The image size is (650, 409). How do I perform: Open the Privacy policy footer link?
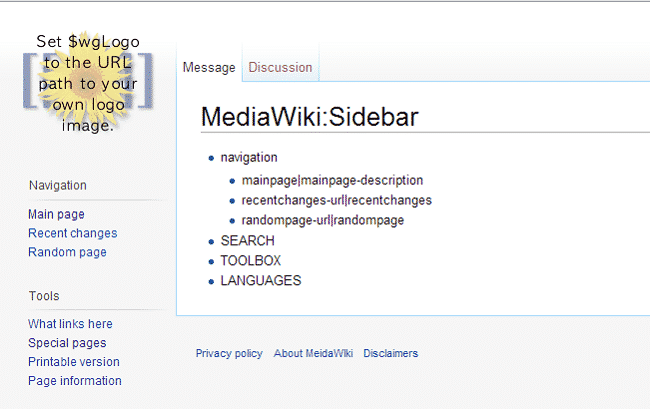(229, 353)
